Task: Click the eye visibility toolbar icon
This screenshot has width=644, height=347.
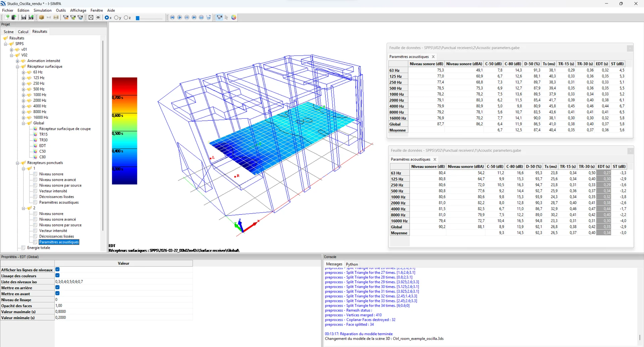Action: click(98, 17)
